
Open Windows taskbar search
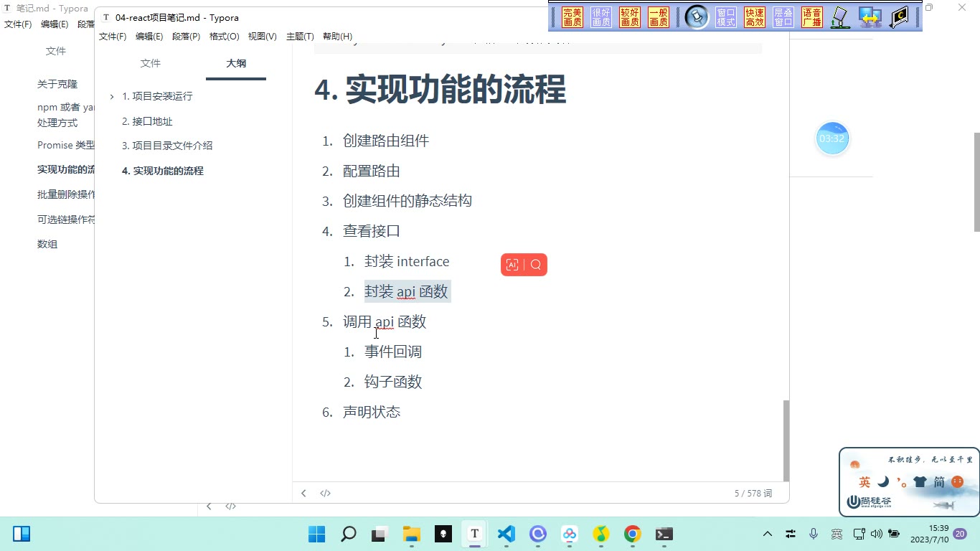point(348,534)
